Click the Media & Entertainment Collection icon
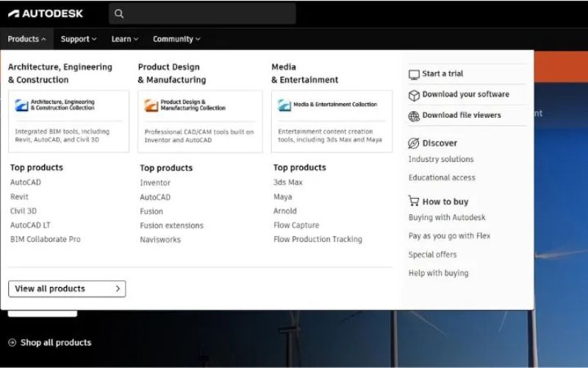The image size is (588, 368). (x=284, y=105)
